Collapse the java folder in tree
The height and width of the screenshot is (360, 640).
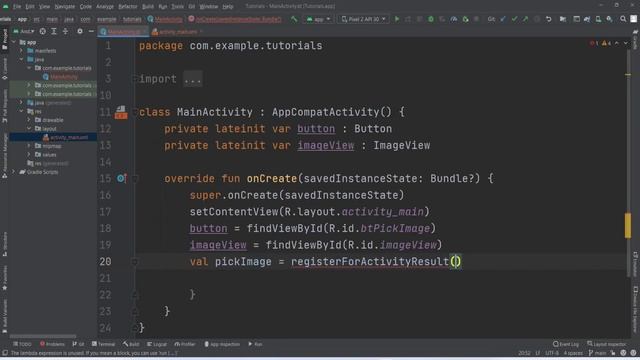22,60
